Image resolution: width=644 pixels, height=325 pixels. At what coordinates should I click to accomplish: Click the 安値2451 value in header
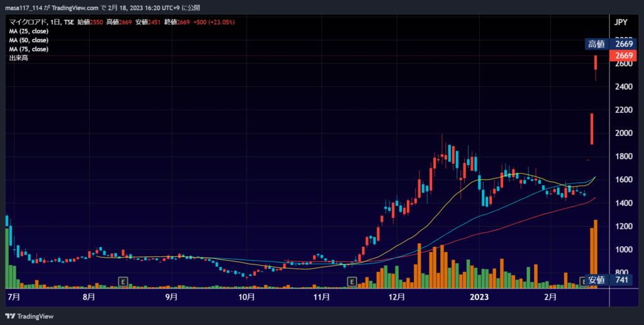148,22
